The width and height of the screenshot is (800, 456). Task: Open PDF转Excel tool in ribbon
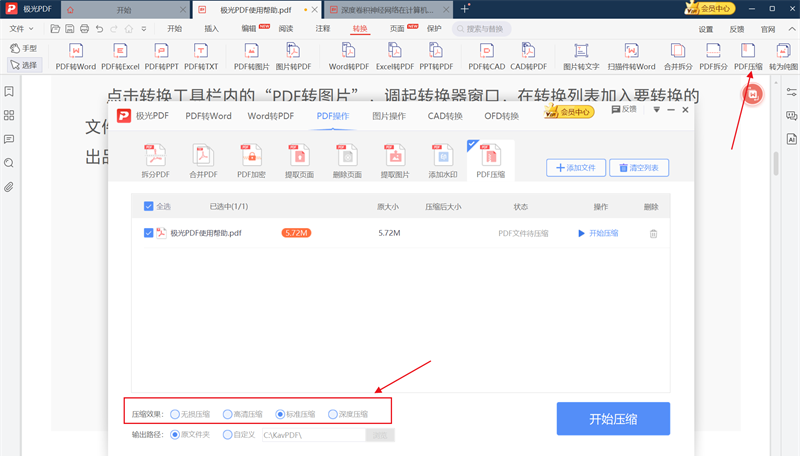120,57
